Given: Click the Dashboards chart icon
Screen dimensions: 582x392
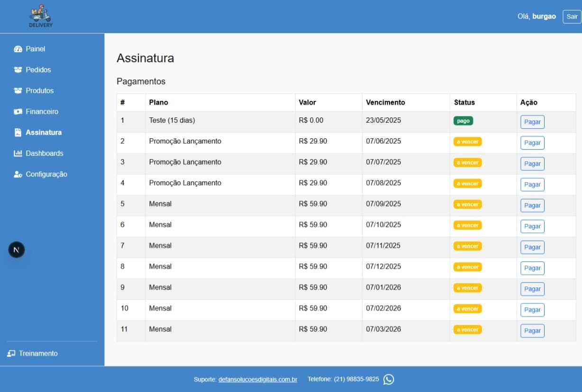Looking at the screenshot, I should [18, 153].
